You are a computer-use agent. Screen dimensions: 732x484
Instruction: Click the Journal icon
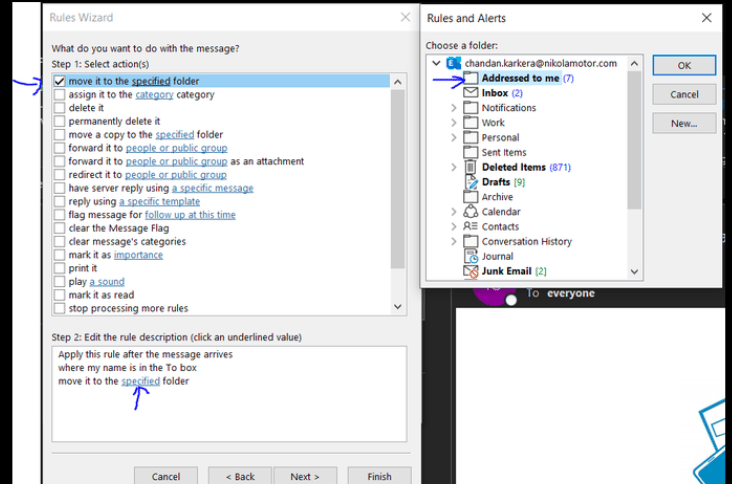tap(471, 256)
